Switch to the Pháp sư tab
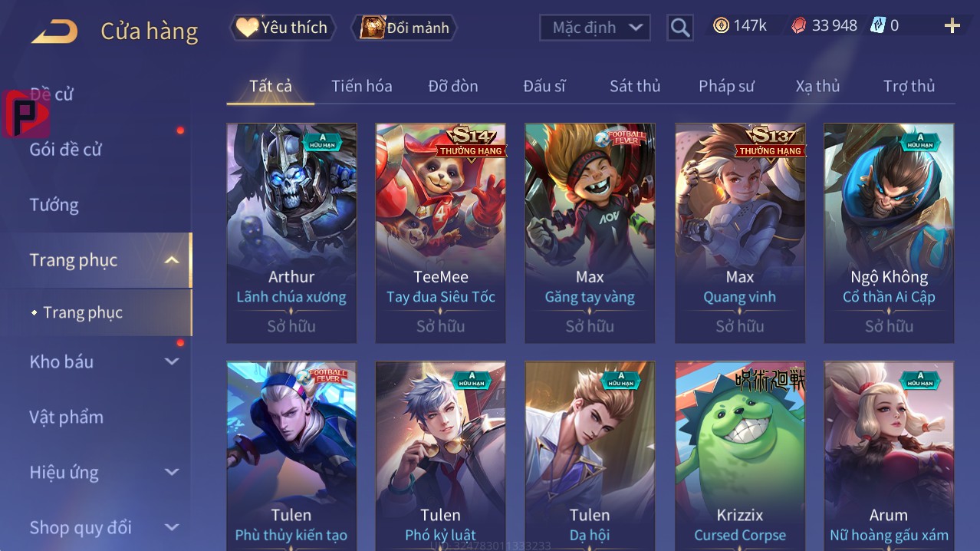Image resolution: width=980 pixels, height=551 pixels. [726, 86]
